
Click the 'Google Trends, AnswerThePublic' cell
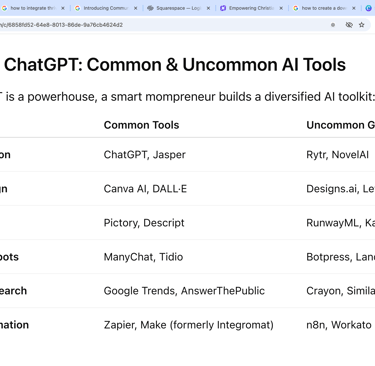(184, 291)
